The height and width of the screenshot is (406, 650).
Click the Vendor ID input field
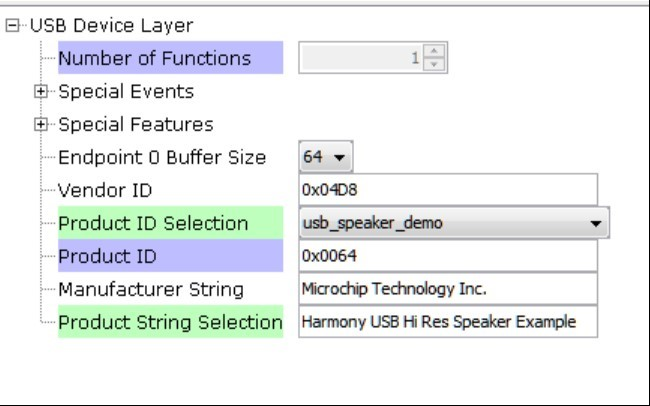448,190
